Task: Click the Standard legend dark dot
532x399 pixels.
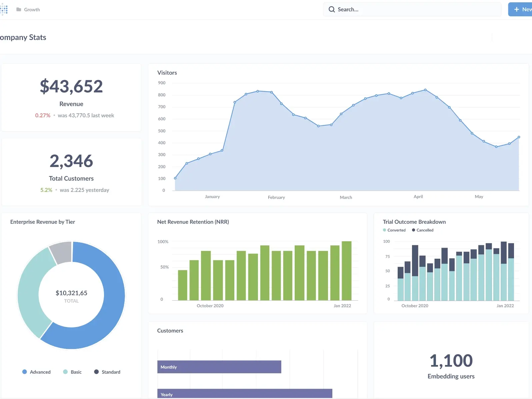Action: pos(96,372)
